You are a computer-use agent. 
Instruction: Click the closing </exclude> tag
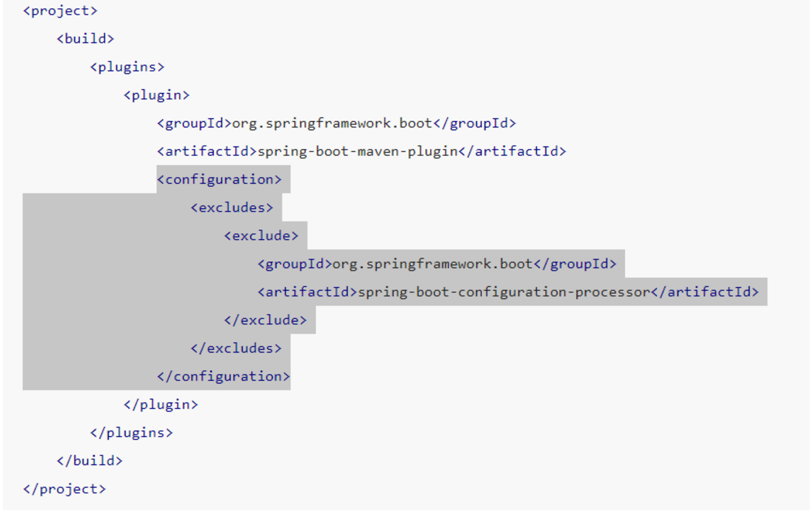(265, 320)
